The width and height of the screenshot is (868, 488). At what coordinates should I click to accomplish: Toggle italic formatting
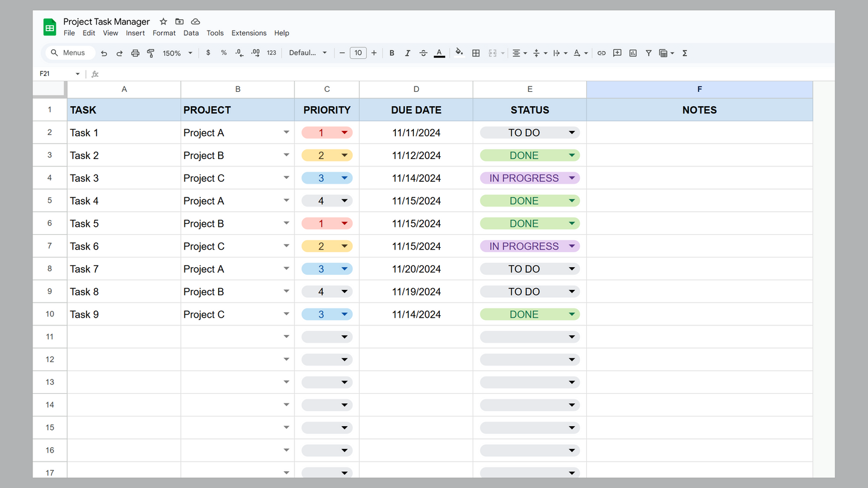tap(407, 53)
